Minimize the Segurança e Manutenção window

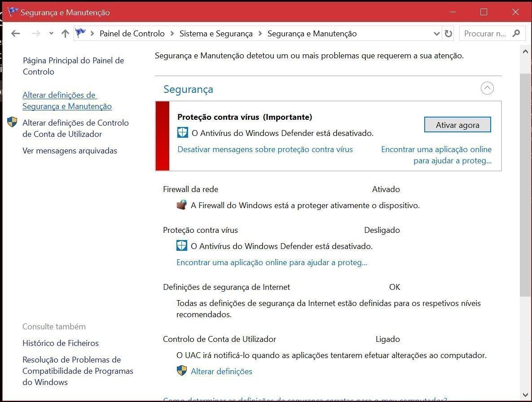click(453, 12)
